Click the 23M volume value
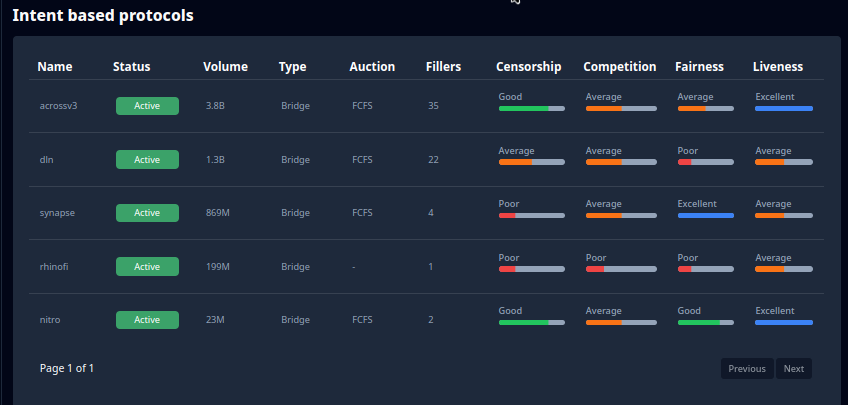 point(215,320)
